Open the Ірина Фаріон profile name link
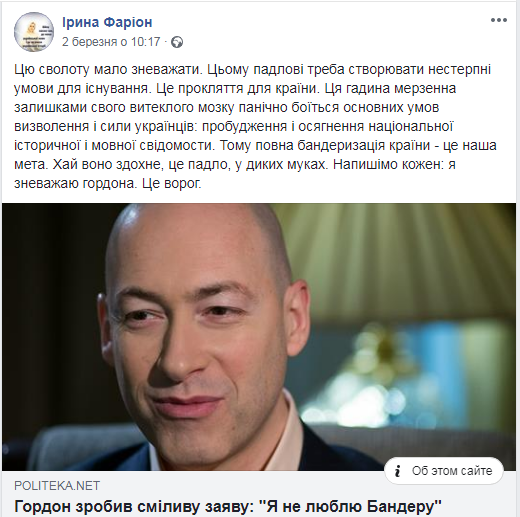Screen dimensions: 520x517 (107, 22)
